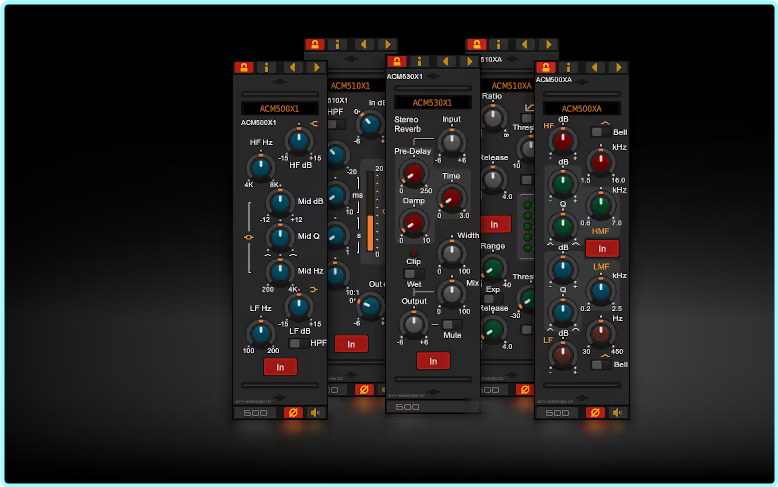Click the speaker icon on the ACM500XA module
The height and width of the screenshot is (487, 778).
tap(617, 412)
